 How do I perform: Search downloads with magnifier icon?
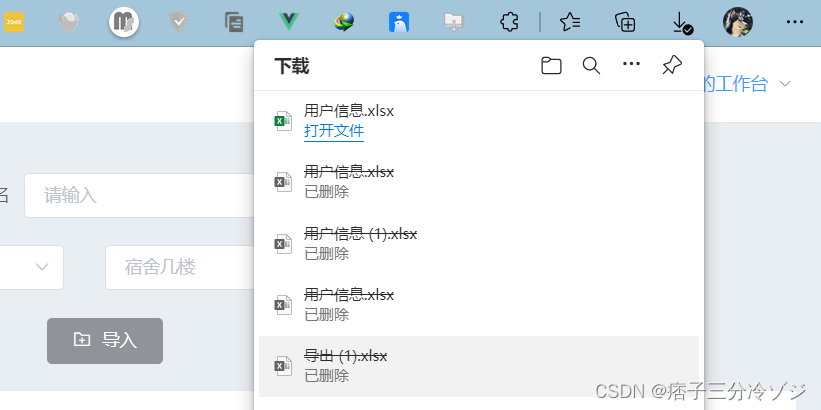[x=591, y=65]
